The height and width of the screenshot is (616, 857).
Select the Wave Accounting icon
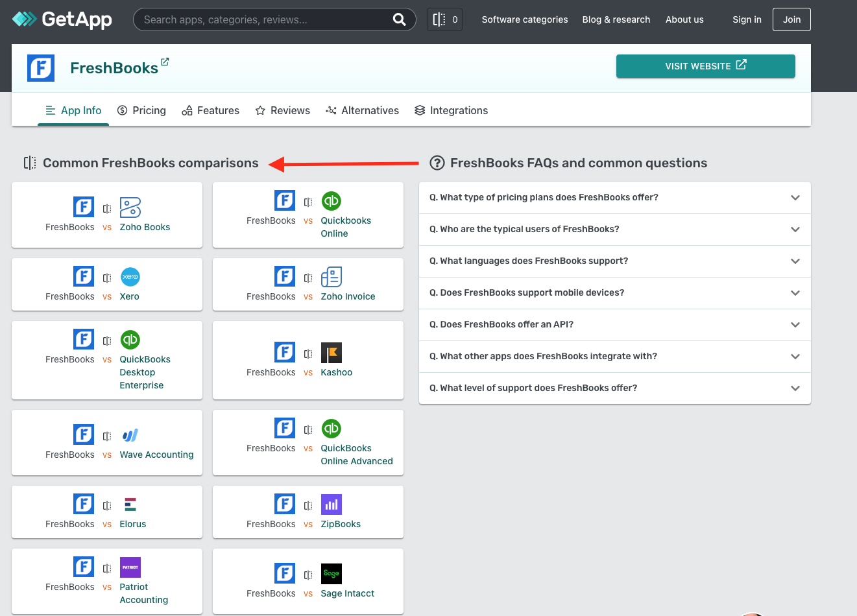click(x=130, y=434)
